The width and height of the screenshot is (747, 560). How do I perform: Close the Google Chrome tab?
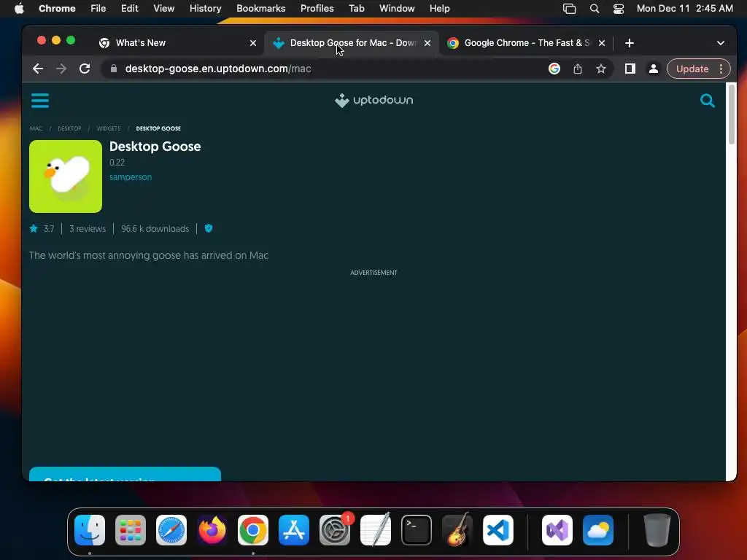(x=602, y=43)
